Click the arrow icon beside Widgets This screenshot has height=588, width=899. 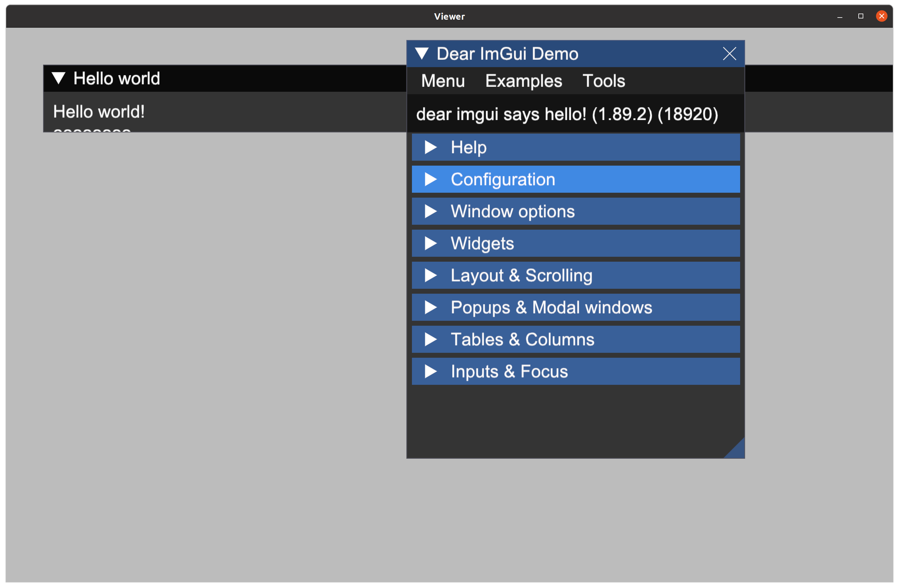click(430, 243)
